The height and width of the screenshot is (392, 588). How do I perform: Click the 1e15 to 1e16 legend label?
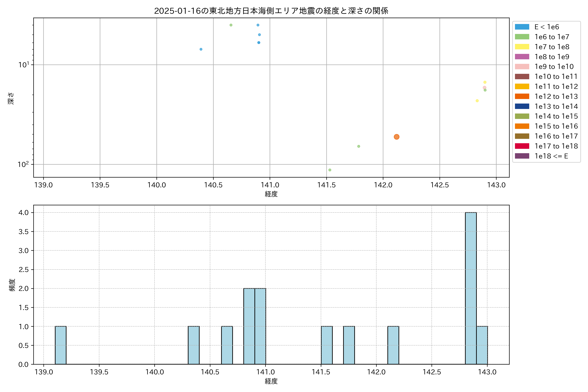point(556,126)
